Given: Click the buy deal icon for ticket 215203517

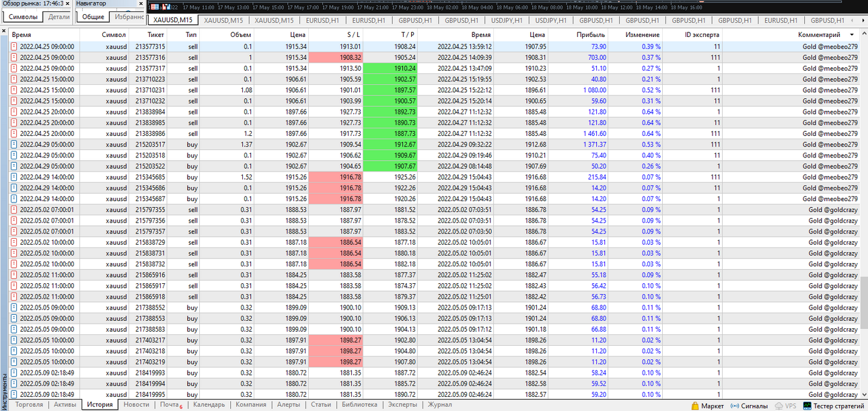Looking at the screenshot, I should click(x=14, y=145).
